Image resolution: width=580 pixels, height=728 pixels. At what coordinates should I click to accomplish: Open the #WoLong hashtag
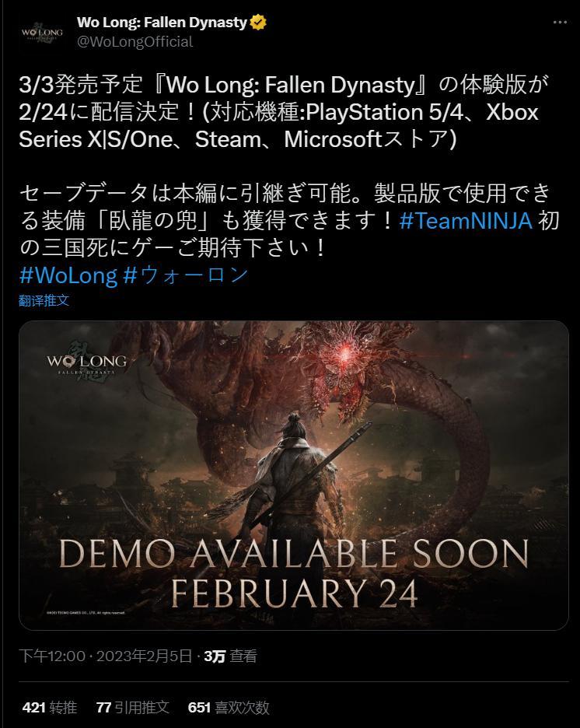[68, 275]
